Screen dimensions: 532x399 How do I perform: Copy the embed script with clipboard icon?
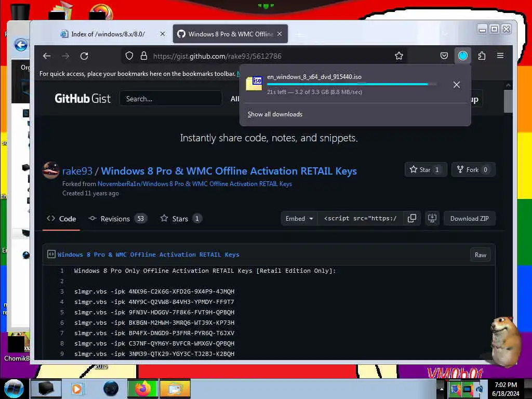pos(412,219)
